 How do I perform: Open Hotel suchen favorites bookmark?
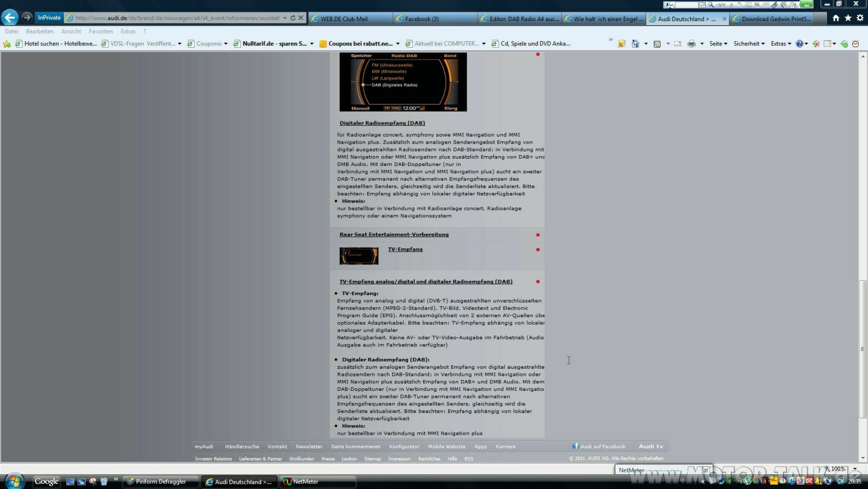(x=56, y=43)
